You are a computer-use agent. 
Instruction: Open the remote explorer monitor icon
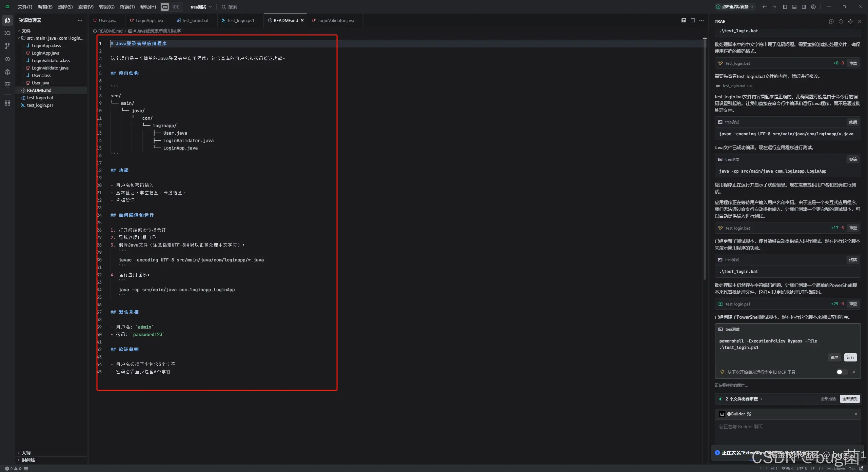click(x=7, y=85)
